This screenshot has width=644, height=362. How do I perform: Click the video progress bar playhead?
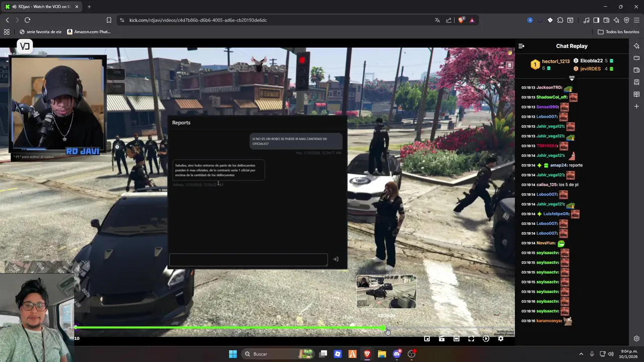tap(384, 328)
